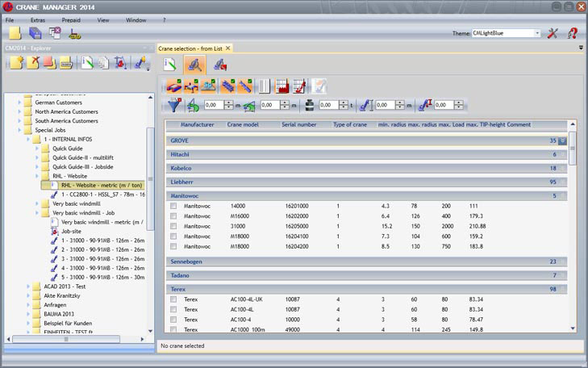Select the Terex AC100-4L checkbox
This screenshot has width=588, height=368.
tap(173, 309)
